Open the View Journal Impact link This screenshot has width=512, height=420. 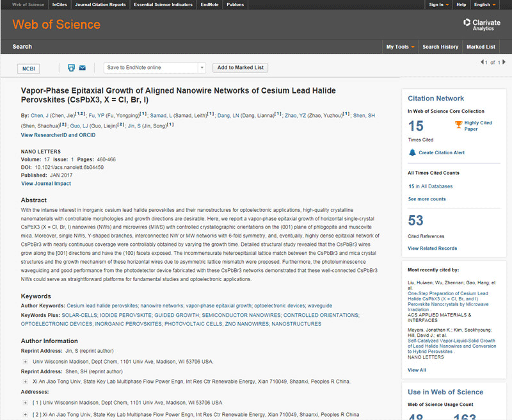[x=46, y=184]
